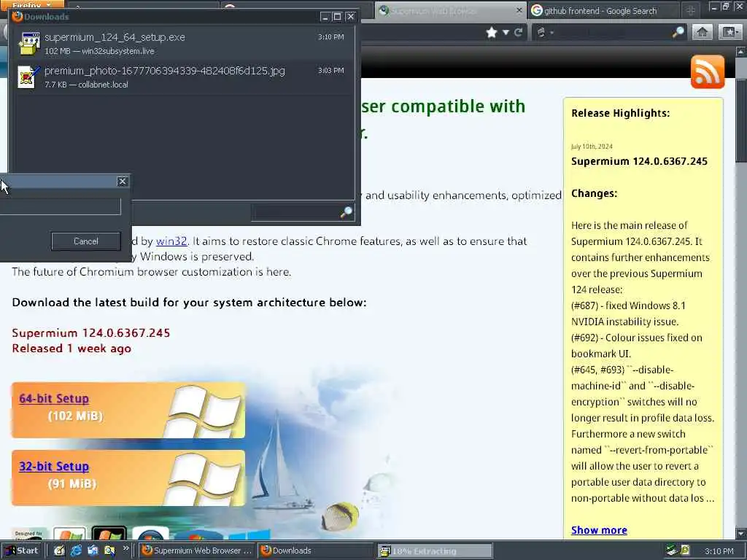Close the extraction dialog with its X
Viewport: 747px width, 560px height.
click(122, 182)
